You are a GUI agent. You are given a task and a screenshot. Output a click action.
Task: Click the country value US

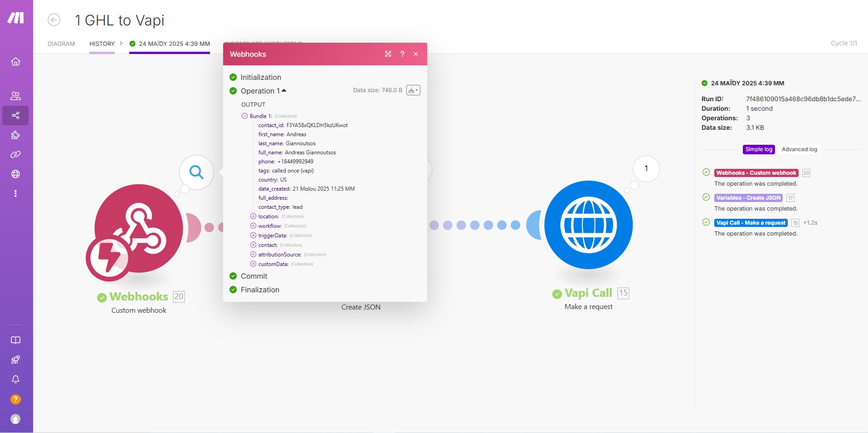pyautogui.click(x=283, y=180)
